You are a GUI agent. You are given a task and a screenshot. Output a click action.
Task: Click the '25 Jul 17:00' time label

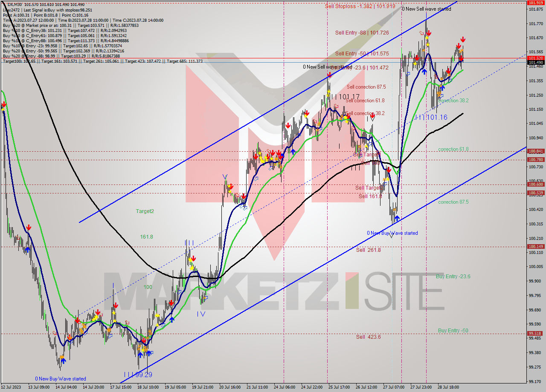point(339,387)
